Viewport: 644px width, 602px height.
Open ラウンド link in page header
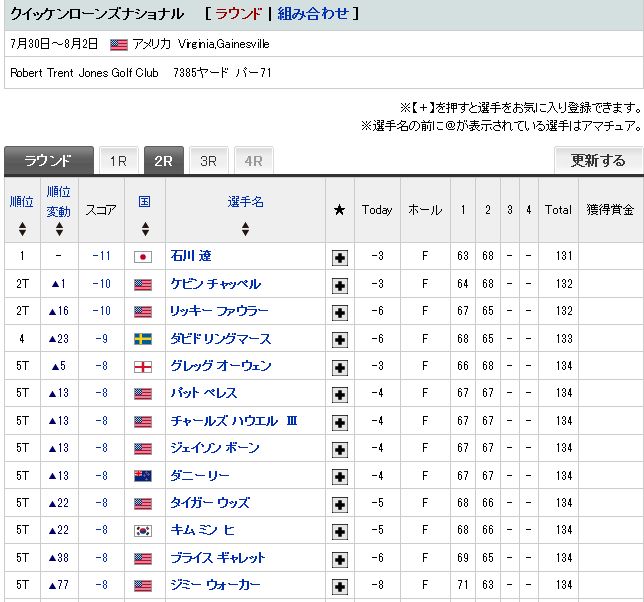tap(239, 14)
